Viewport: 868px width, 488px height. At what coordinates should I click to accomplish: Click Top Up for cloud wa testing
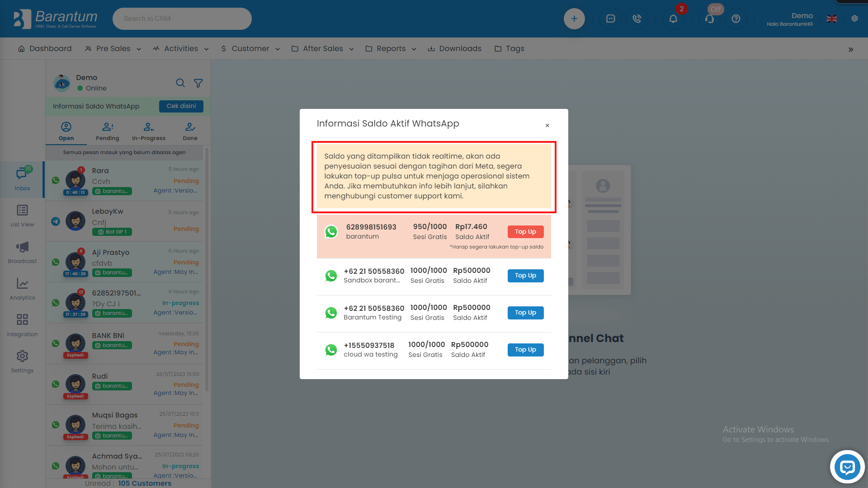coord(525,350)
